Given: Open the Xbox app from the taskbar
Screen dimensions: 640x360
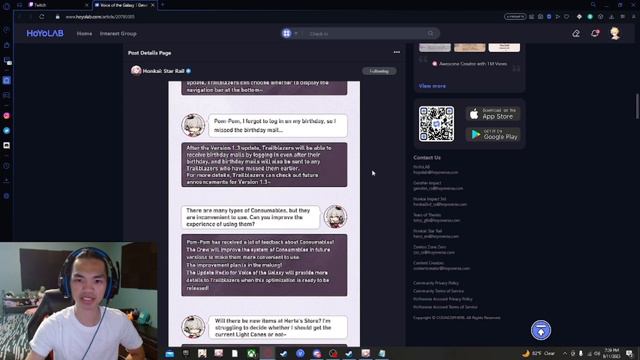Looking at the screenshot, I should tap(251, 353).
